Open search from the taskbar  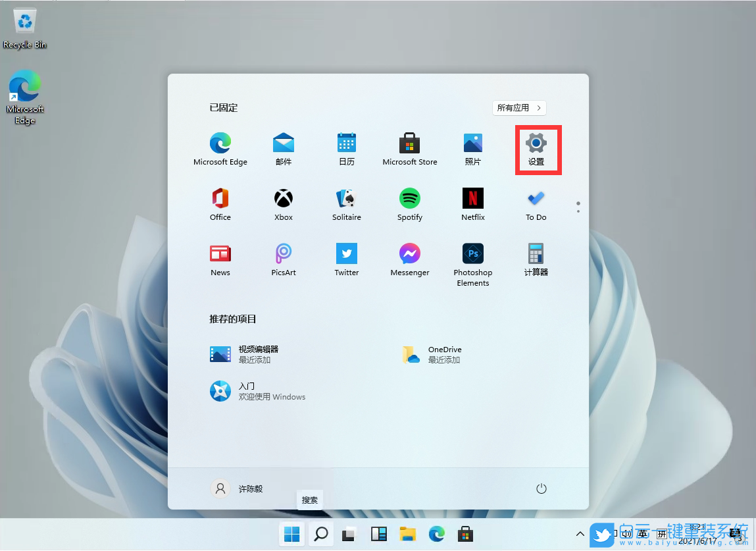pyautogui.click(x=320, y=534)
